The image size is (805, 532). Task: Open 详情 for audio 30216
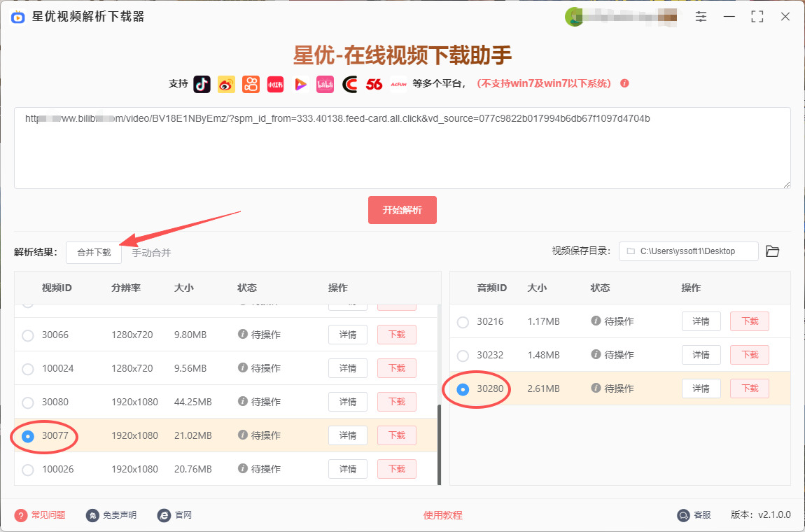[701, 321]
